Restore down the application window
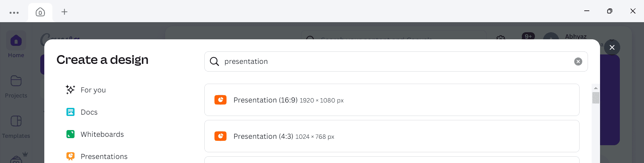 pyautogui.click(x=609, y=11)
